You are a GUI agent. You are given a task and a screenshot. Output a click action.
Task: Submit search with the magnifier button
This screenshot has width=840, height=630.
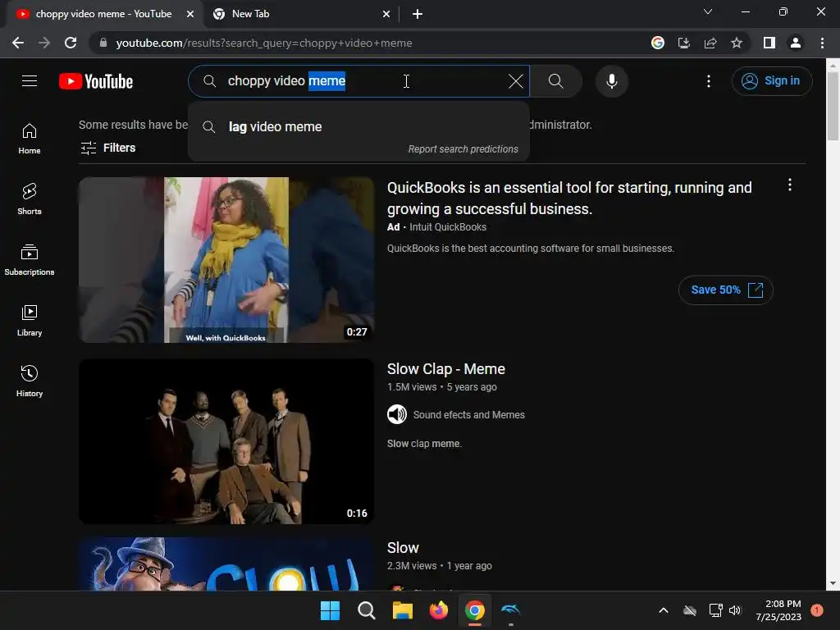tap(555, 81)
